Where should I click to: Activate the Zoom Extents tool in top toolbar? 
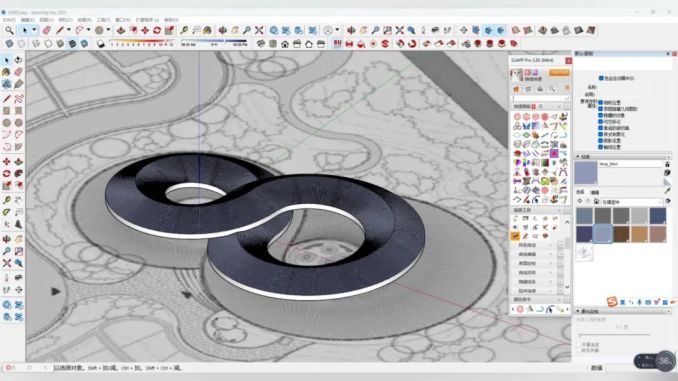click(x=259, y=30)
